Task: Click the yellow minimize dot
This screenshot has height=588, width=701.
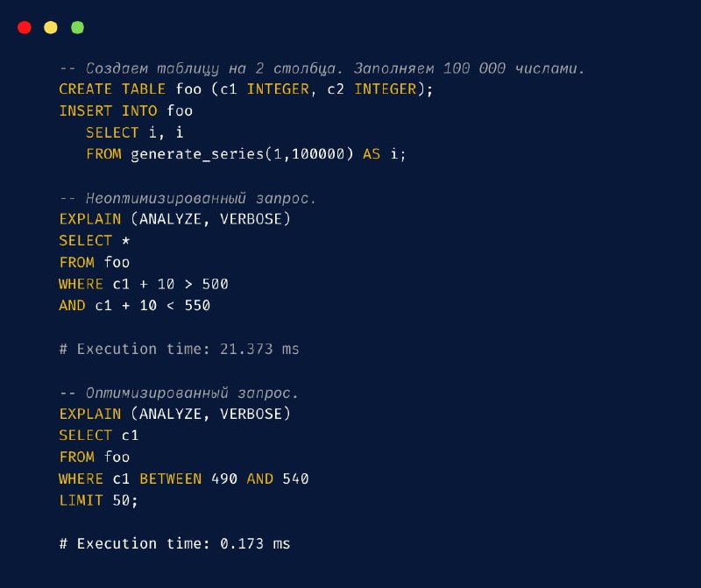Action: coord(51,27)
